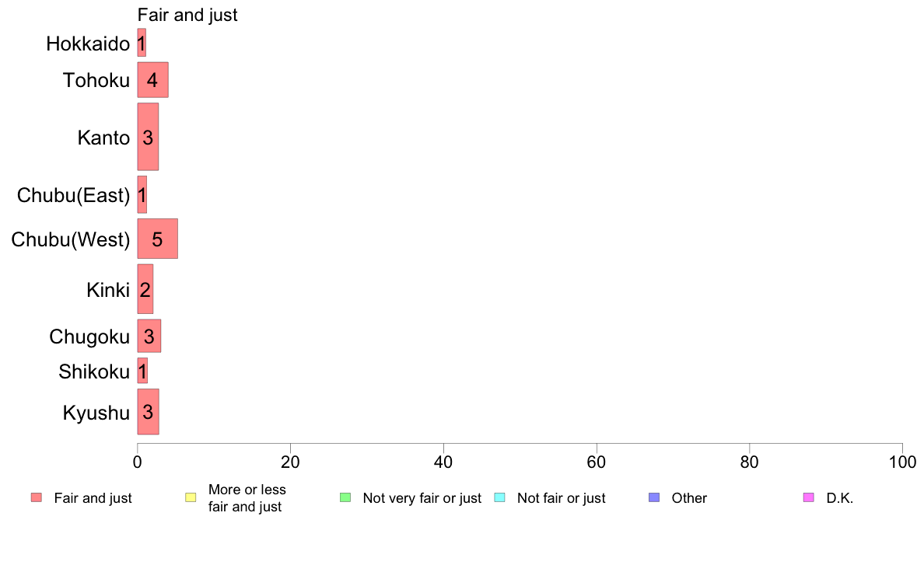Viewport: 924px width, 572px height.
Task: Select the Chugoku bar showing 3
Action: pos(149,337)
